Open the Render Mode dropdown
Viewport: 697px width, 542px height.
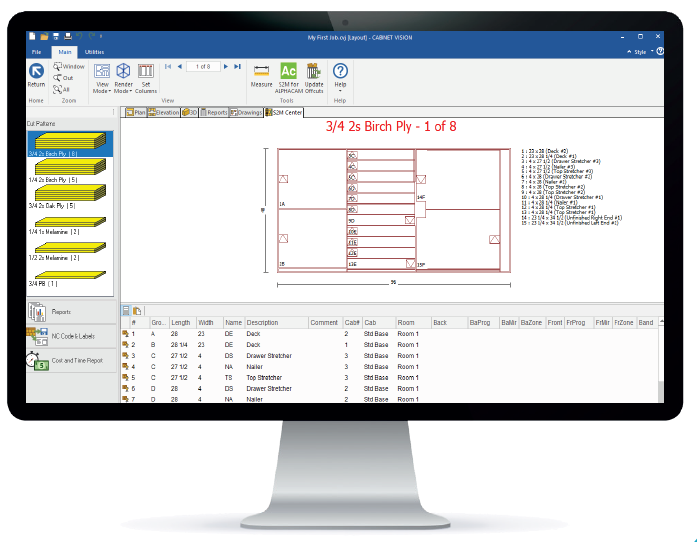click(x=123, y=78)
